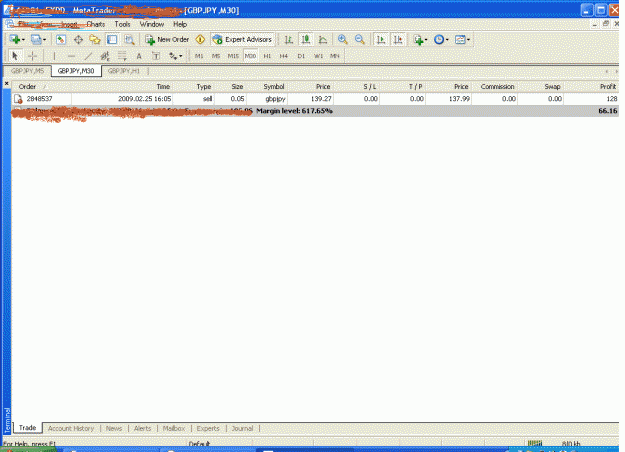Image resolution: width=625 pixels, height=452 pixels.
Task: Switch to M1 timeframe
Action: pos(199,56)
